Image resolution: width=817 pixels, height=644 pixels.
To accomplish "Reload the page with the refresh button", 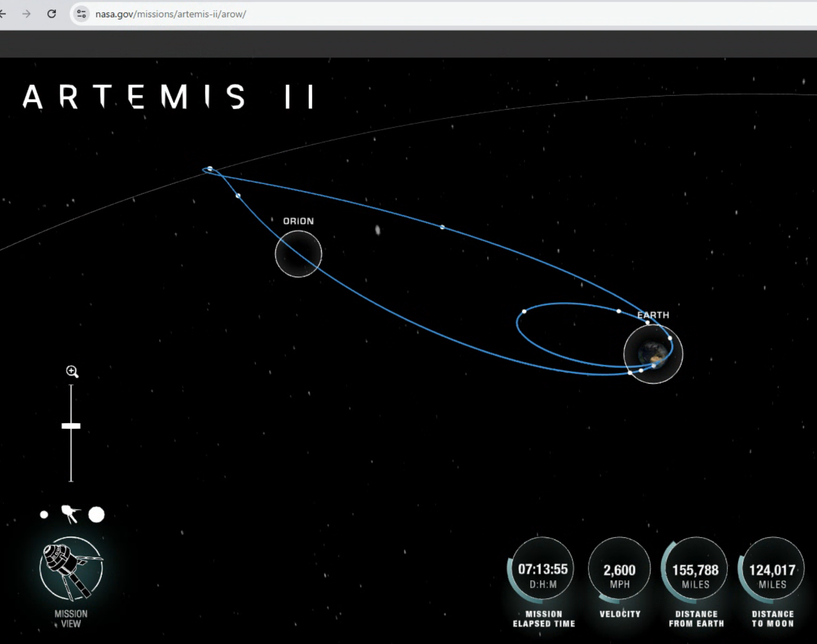I will click(x=52, y=14).
